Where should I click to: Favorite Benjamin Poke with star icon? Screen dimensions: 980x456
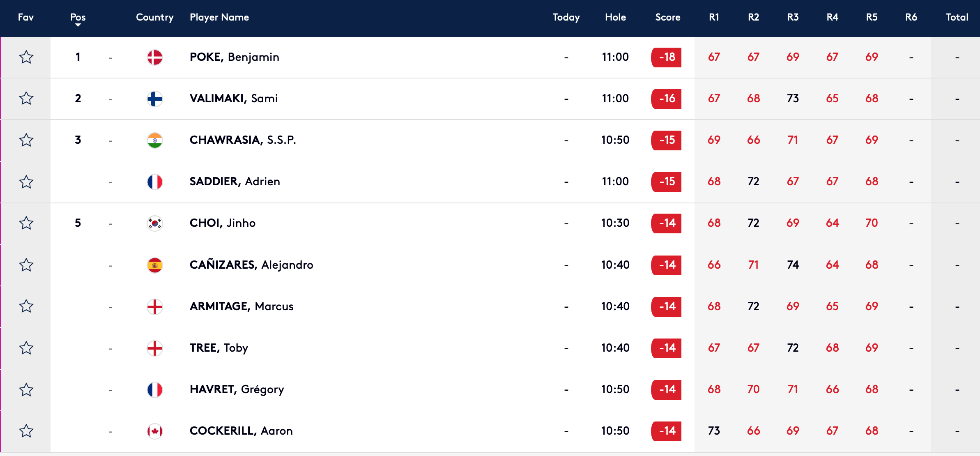(x=26, y=57)
